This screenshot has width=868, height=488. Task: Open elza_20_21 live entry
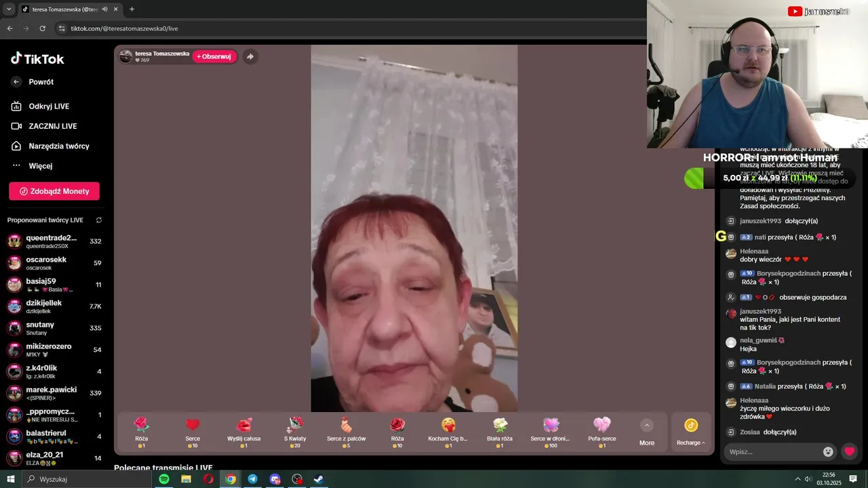54,458
